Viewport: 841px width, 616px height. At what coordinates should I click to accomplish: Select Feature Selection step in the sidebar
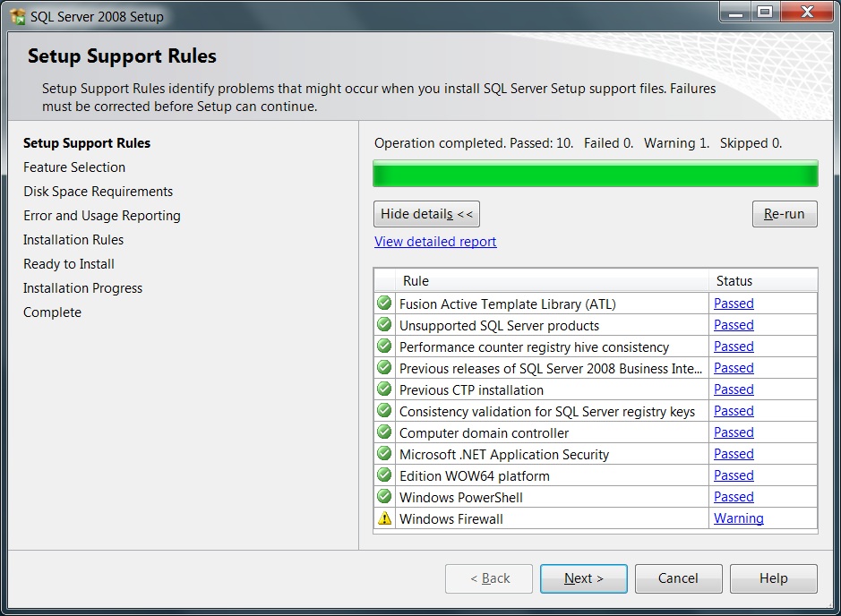[x=74, y=167]
